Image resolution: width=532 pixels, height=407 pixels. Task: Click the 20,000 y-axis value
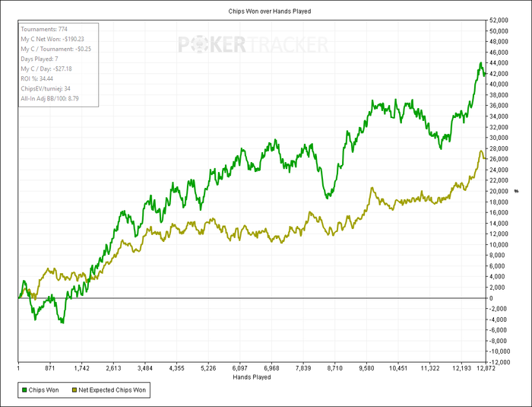pyautogui.click(x=499, y=191)
